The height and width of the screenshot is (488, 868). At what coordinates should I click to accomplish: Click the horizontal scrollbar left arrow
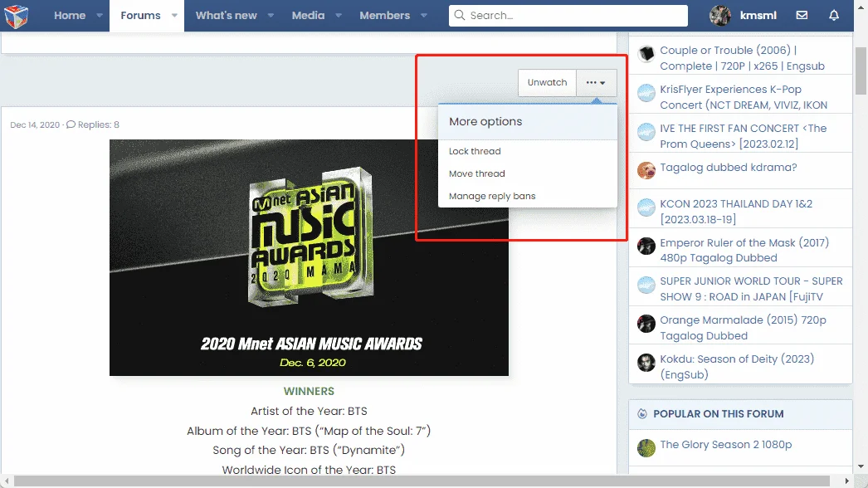(6, 481)
